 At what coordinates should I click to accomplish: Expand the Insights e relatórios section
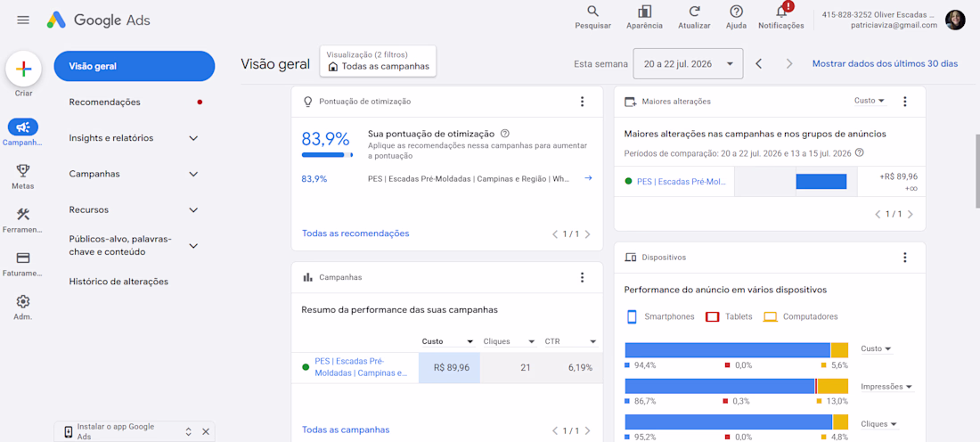[x=135, y=138]
